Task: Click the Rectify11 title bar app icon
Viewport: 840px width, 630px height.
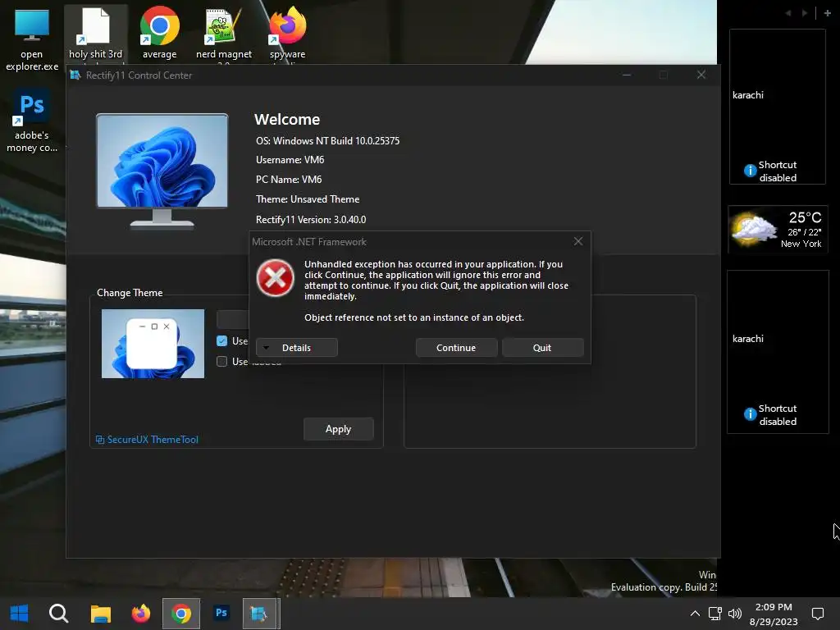Action: (75, 75)
